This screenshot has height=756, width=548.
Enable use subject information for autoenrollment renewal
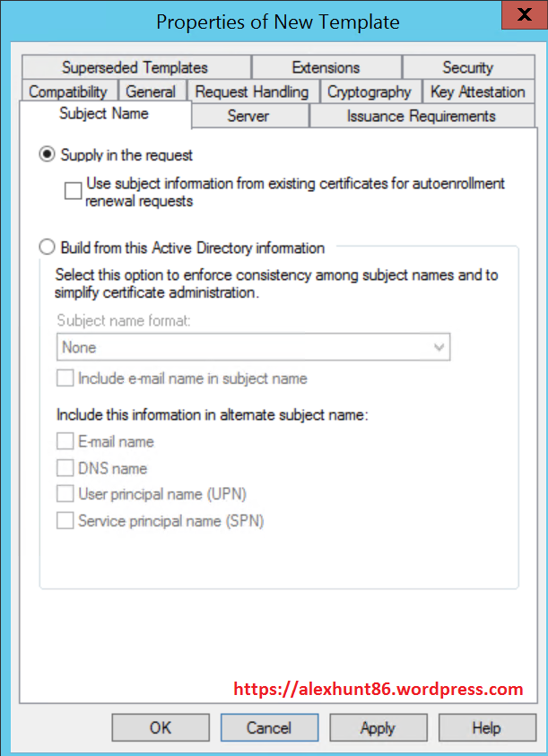tap(73, 190)
